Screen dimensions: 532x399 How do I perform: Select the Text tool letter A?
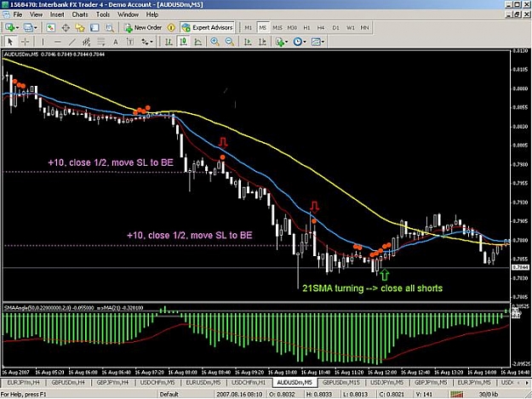coord(116,42)
